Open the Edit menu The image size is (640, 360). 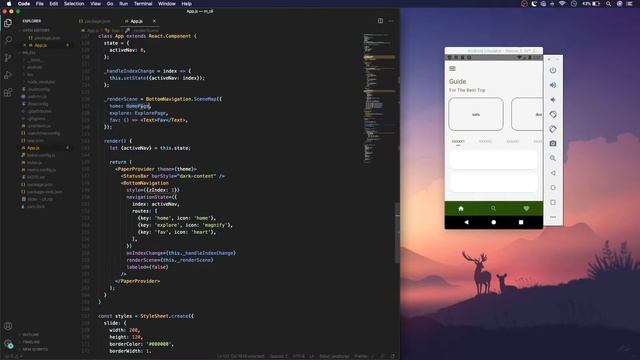(x=53, y=4)
